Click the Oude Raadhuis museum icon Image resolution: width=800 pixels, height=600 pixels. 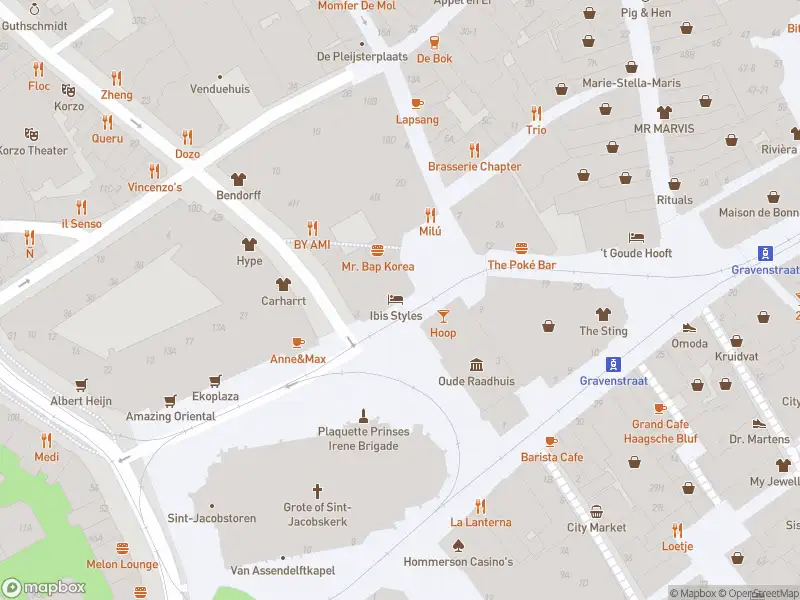coord(477,364)
